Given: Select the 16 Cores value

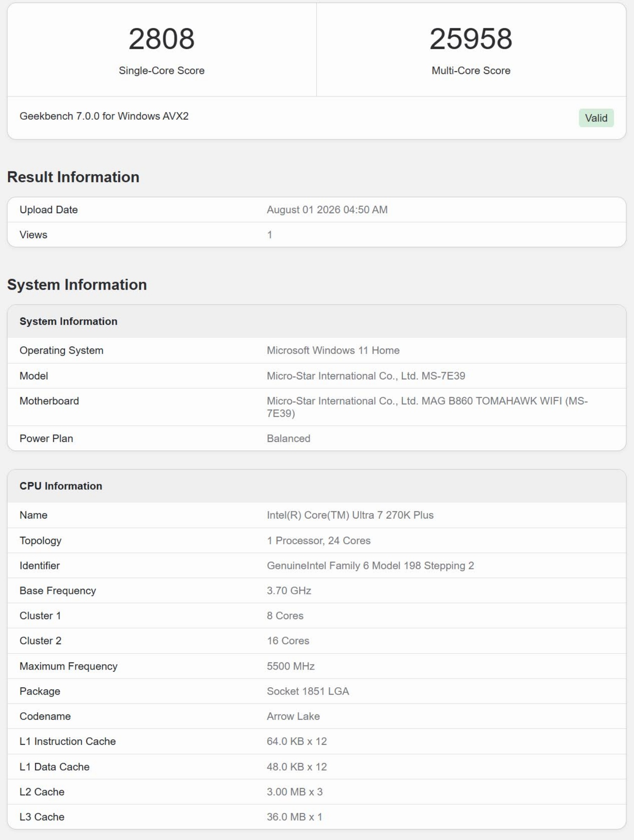Looking at the screenshot, I should (x=288, y=641).
